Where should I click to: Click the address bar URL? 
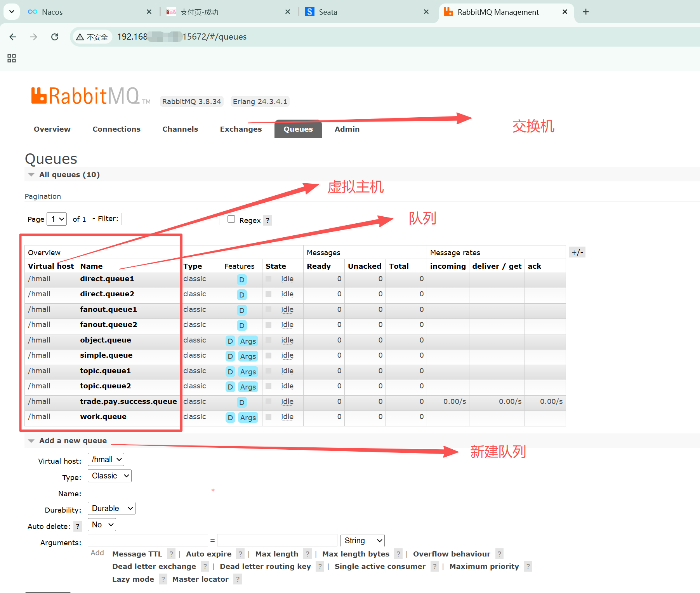182,37
